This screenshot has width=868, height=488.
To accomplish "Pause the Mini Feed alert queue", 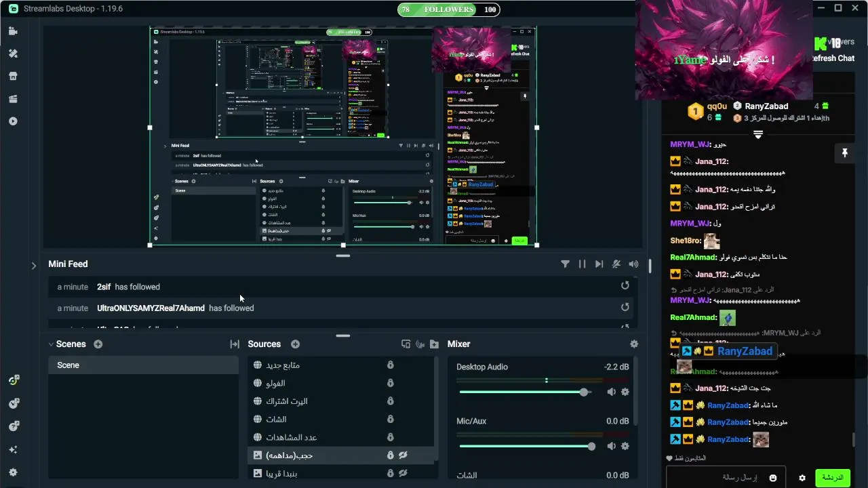I will click(x=582, y=264).
